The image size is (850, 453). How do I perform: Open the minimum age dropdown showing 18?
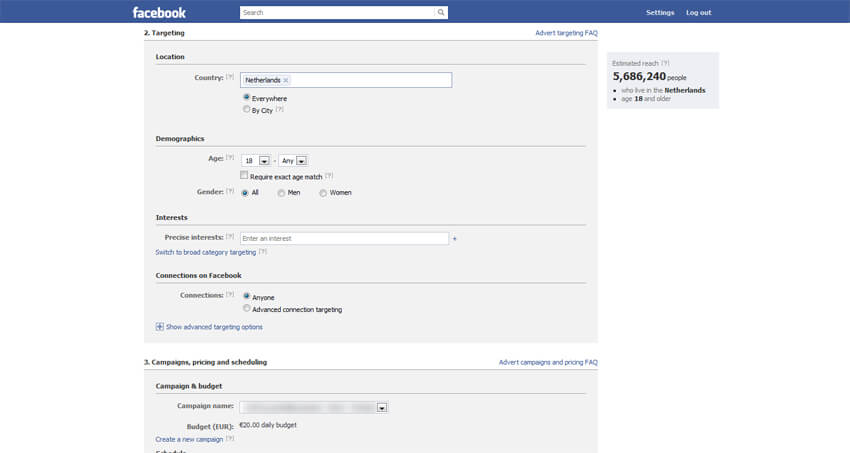pos(256,161)
